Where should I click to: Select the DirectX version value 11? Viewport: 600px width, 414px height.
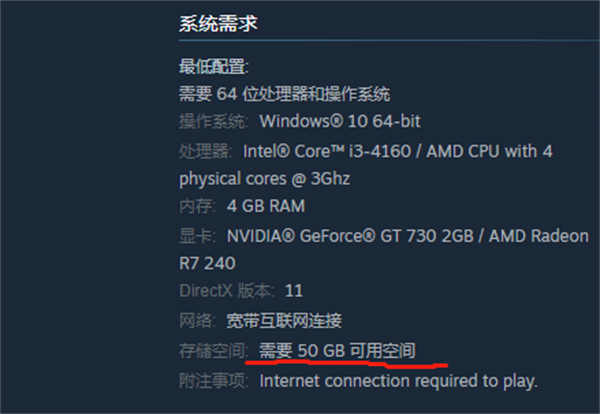[294, 292]
